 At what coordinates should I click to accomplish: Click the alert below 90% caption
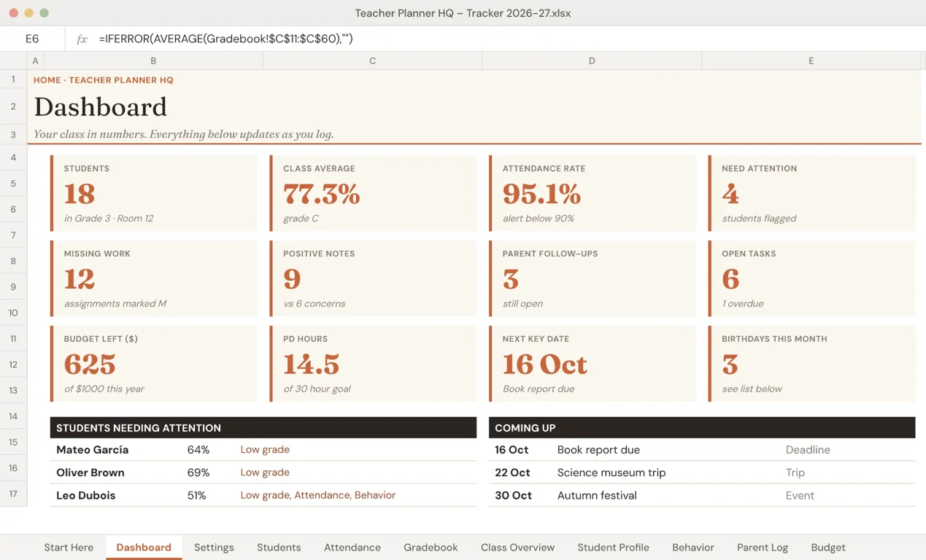[x=539, y=218]
